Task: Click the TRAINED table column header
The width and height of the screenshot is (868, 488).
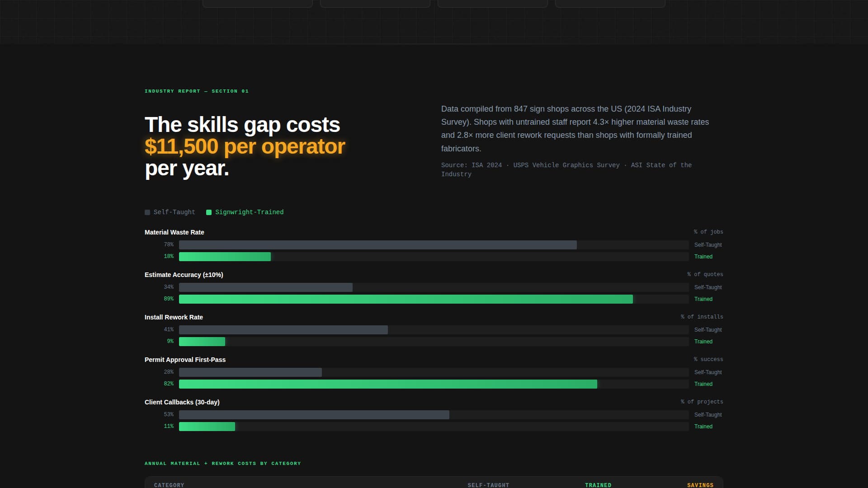Action: pyautogui.click(x=598, y=485)
